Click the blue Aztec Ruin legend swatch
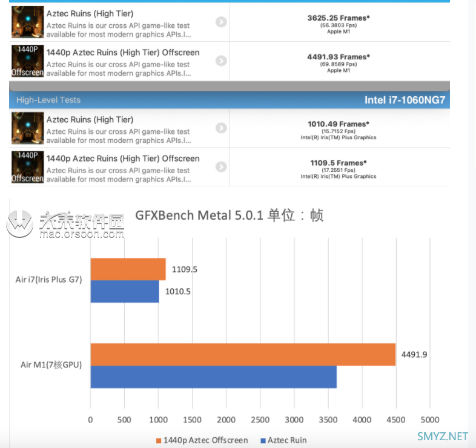 pyautogui.click(x=263, y=441)
